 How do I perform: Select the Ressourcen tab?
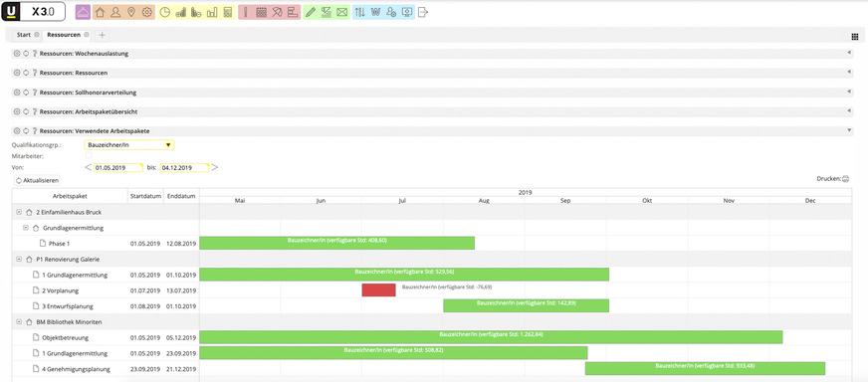pos(64,35)
